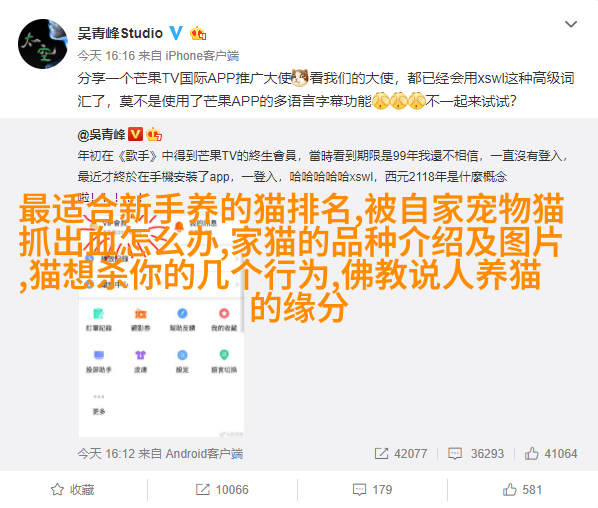Click the cat emoji in post text

coord(300,78)
